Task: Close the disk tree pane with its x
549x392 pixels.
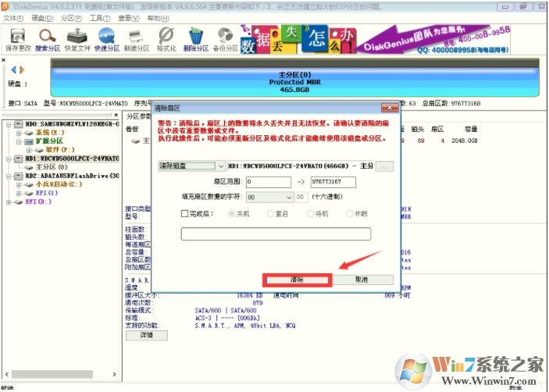Action: (x=116, y=115)
